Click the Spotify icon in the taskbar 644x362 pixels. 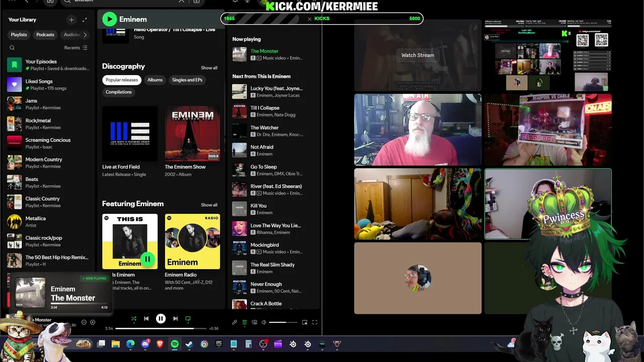coord(175,344)
